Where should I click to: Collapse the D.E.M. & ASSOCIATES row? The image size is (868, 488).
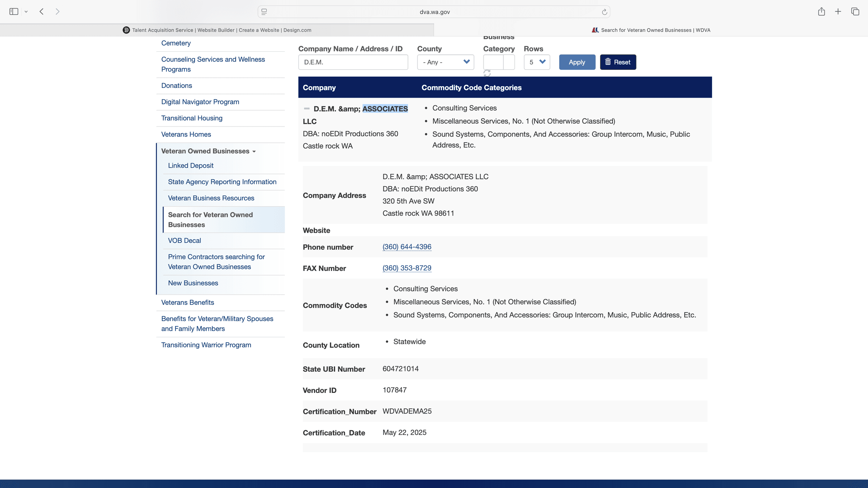pyautogui.click(x=307, y=108)
